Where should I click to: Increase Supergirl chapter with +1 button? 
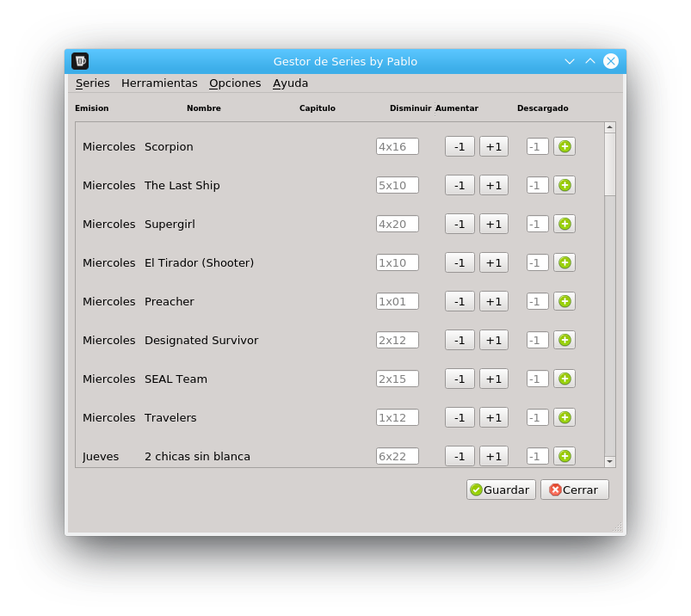[494, 225]
